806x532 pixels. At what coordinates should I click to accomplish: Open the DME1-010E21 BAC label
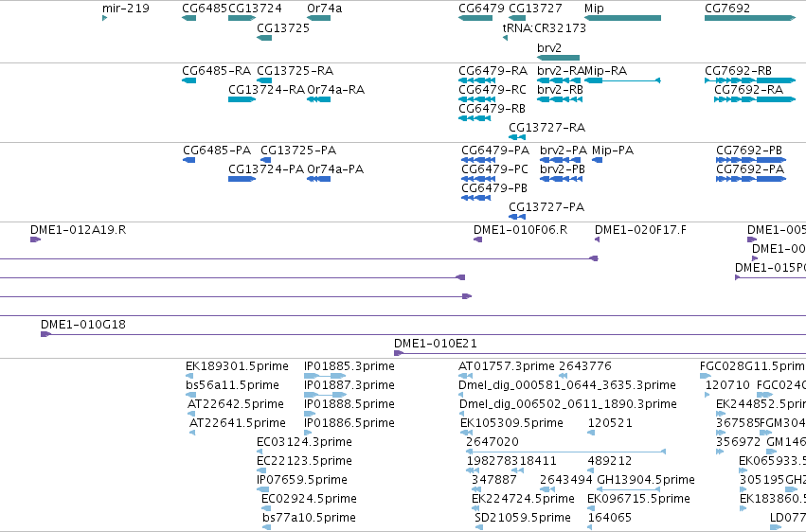[436, 343]
